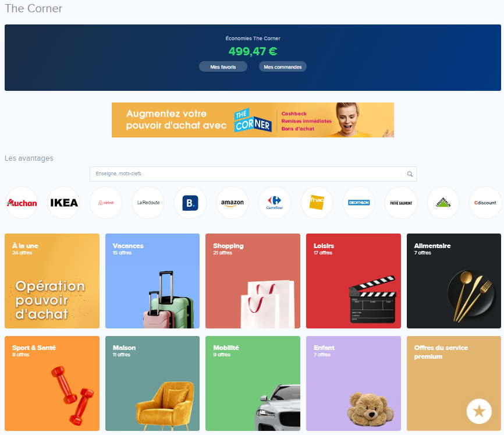Open the Amazon brand icon

click(232, 203)
